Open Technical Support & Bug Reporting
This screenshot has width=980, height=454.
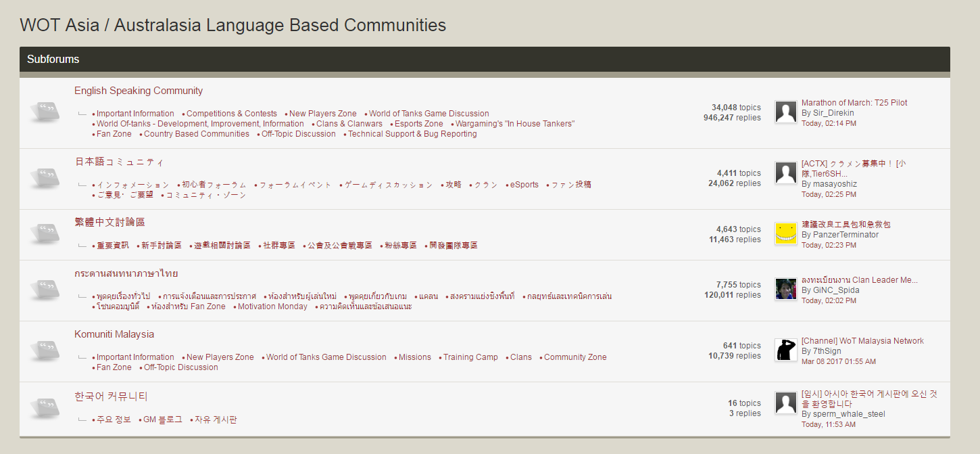tap(412, 134)
